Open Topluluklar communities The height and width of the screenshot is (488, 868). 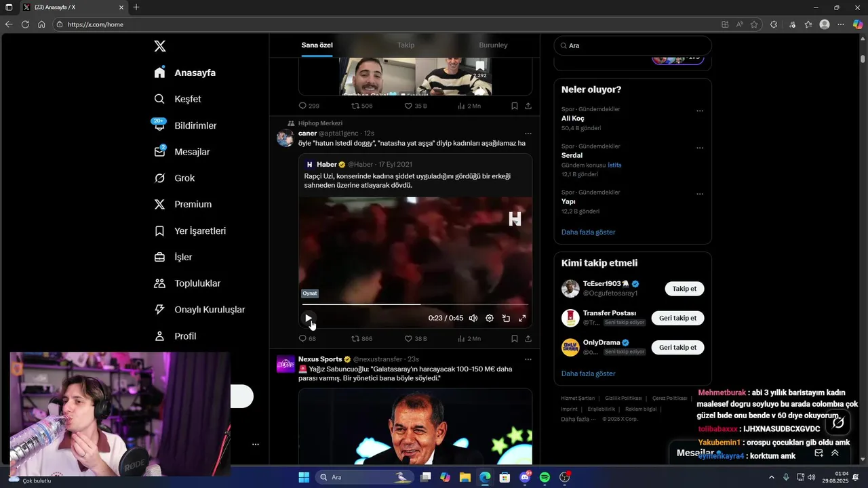tap(188, 283)
